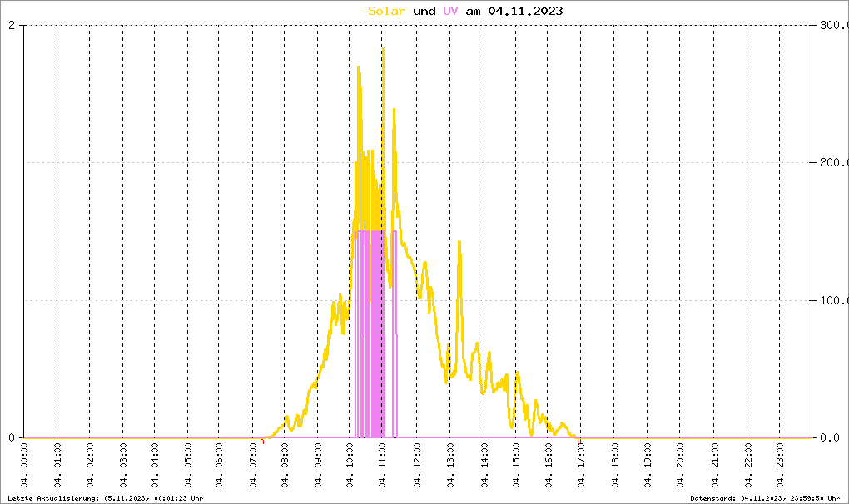Click the 100.0 value on the right axis
The width and height of the screenshot is (849, 504).
tap(832, 300)
